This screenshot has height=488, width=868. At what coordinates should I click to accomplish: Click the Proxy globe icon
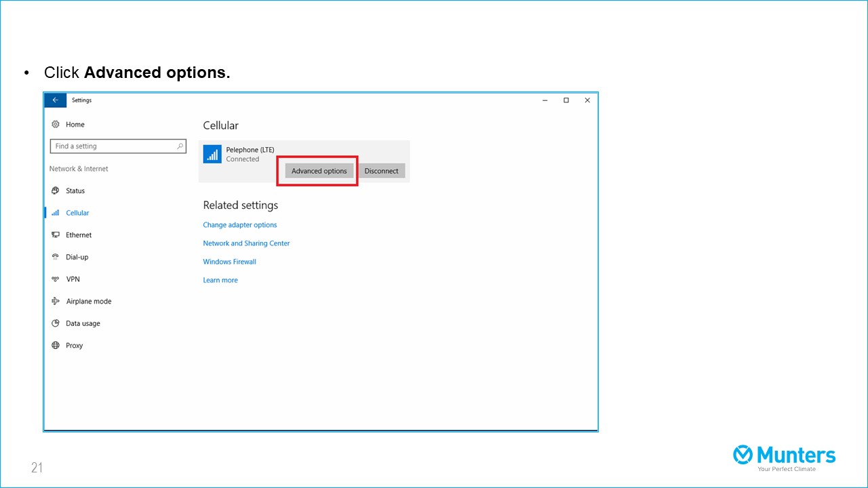point(56,346)
